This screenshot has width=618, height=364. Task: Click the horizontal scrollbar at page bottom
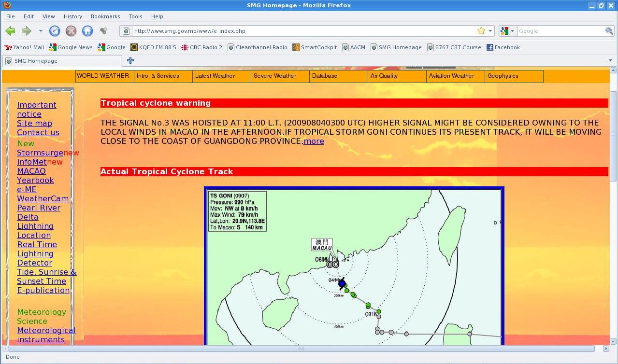click(x=301, y=348)
